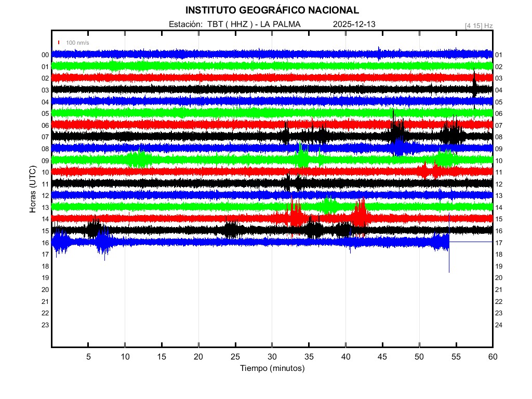This screenshot has width=532, height=399.
Task: Click the date 2025-12-13 in the header
Action: point(354,24)
